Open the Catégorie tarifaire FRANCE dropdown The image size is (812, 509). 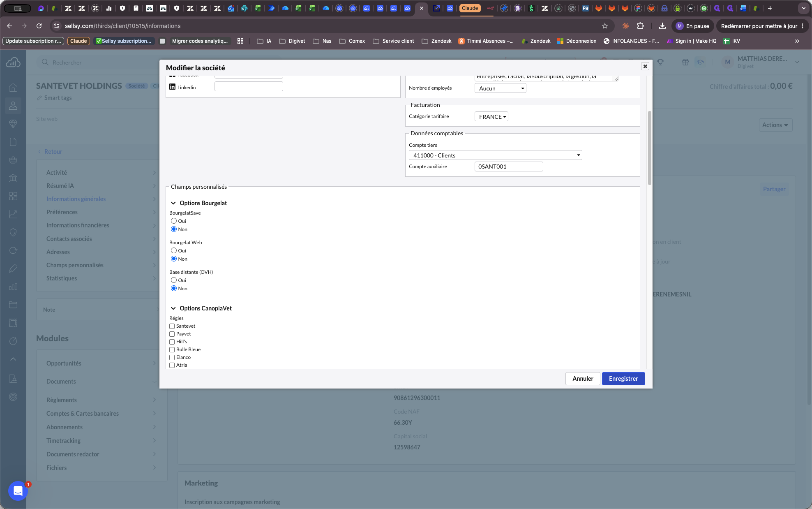[491, 117]
